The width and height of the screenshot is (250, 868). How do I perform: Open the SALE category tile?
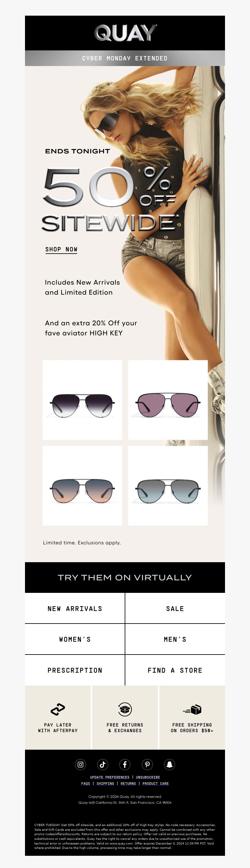[x=175, y=609]
